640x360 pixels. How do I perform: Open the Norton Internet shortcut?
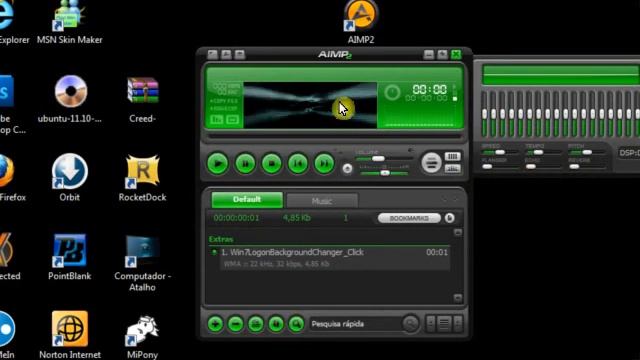click(70, 335)
